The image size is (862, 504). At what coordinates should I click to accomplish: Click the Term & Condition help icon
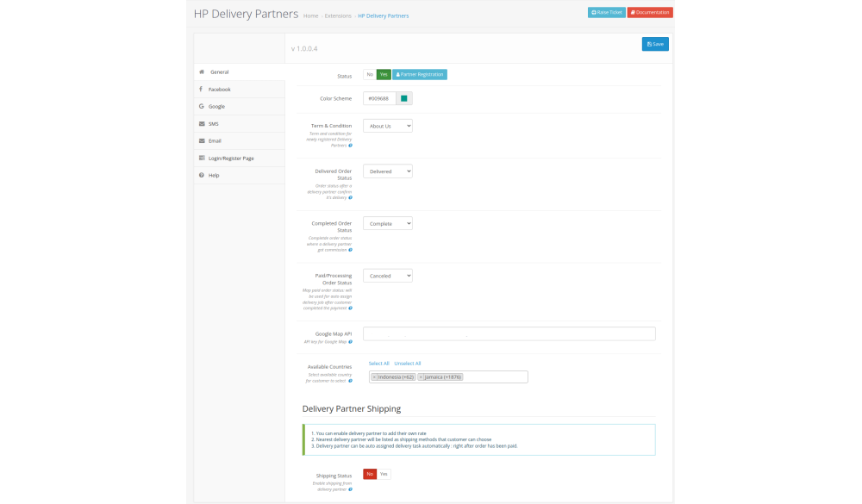click(x=350, y=146)
